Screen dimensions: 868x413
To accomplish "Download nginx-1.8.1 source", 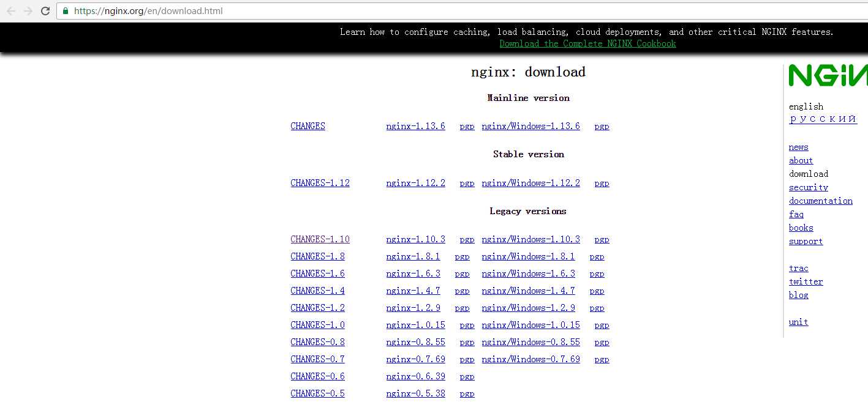I will 413,256.
